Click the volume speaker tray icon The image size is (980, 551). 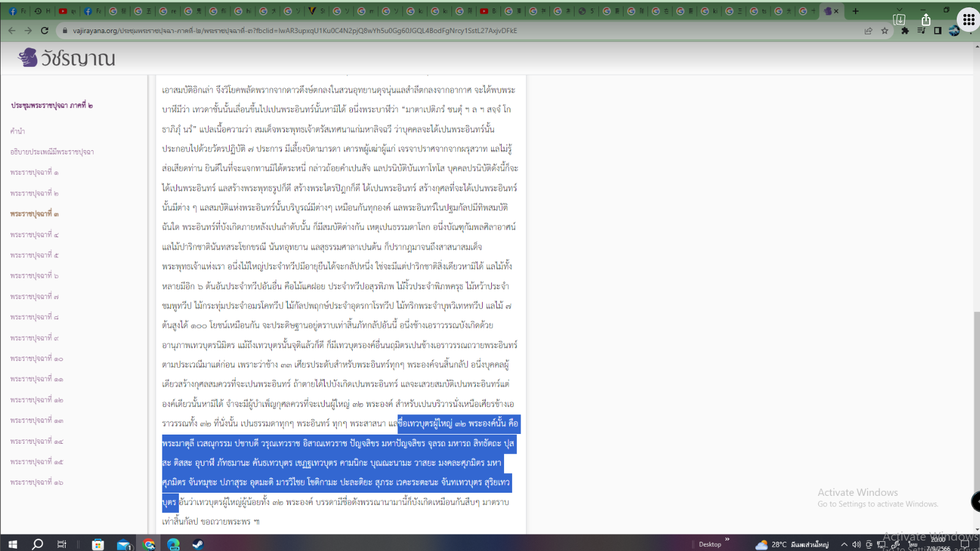(856, 544)
